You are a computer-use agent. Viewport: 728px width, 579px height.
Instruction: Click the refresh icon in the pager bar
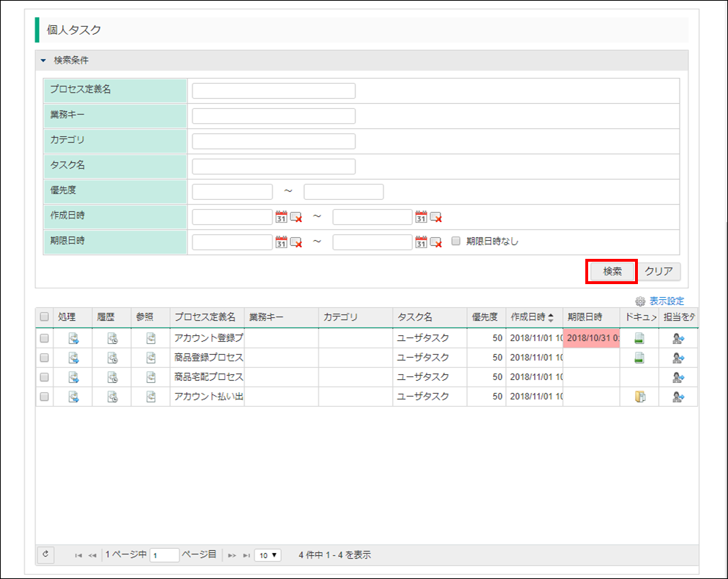(45, 554)
